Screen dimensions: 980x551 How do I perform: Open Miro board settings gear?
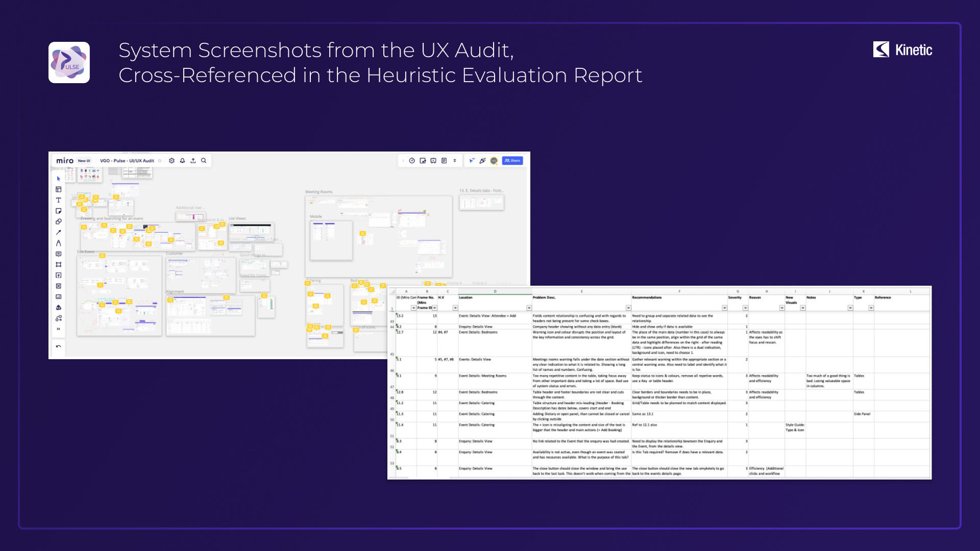tap(172, 161)
